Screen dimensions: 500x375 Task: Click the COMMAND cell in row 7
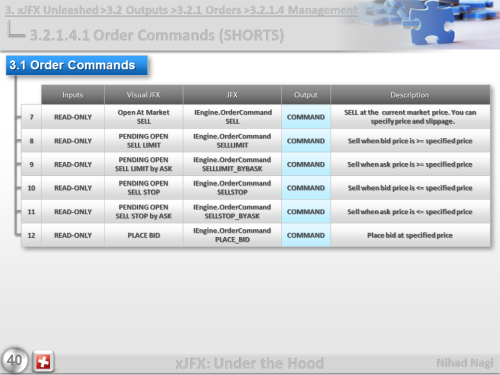tap(306, 117)
